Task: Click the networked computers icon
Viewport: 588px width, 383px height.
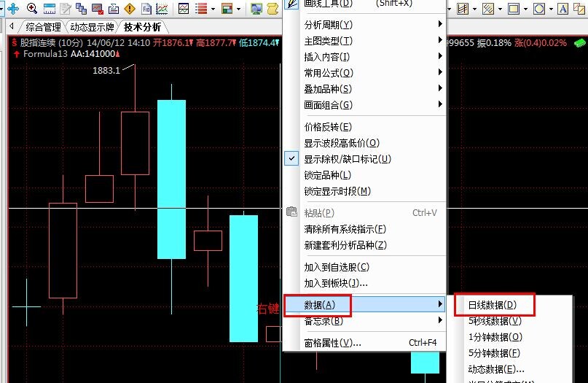Action: click(256, 8)
